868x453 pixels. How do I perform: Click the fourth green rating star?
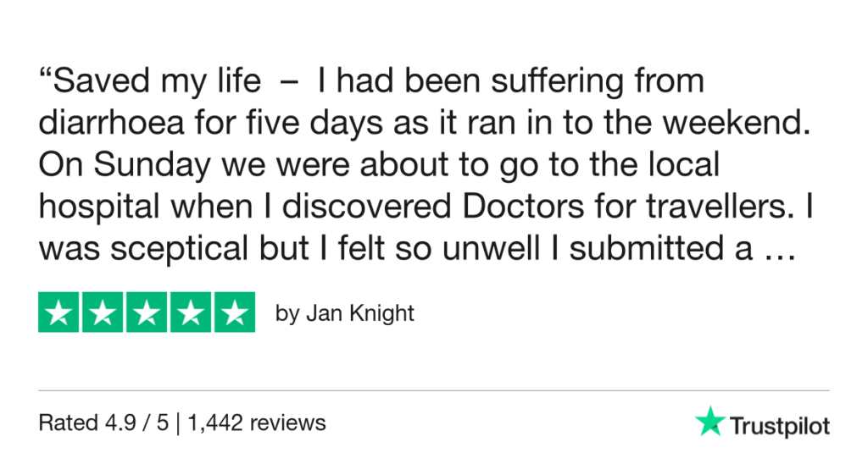[190, 313]
